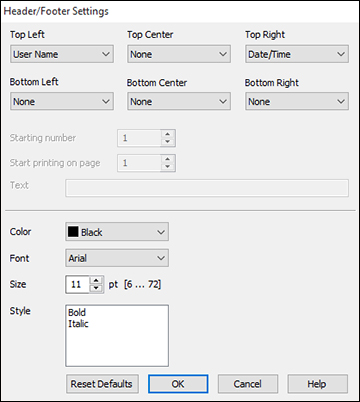Click the Cancel button
Screen dimensions: 360x402
point(248,384)
